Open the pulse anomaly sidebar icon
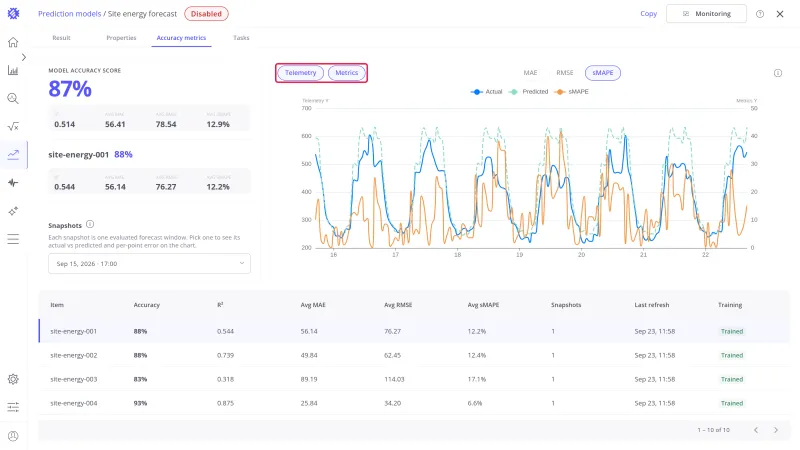 point(13,183)
